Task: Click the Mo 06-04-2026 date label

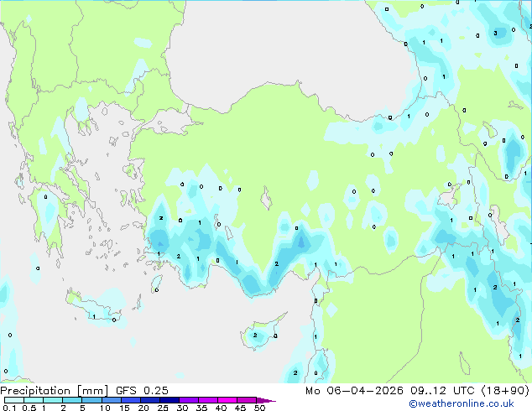Action: click(354, 391)
